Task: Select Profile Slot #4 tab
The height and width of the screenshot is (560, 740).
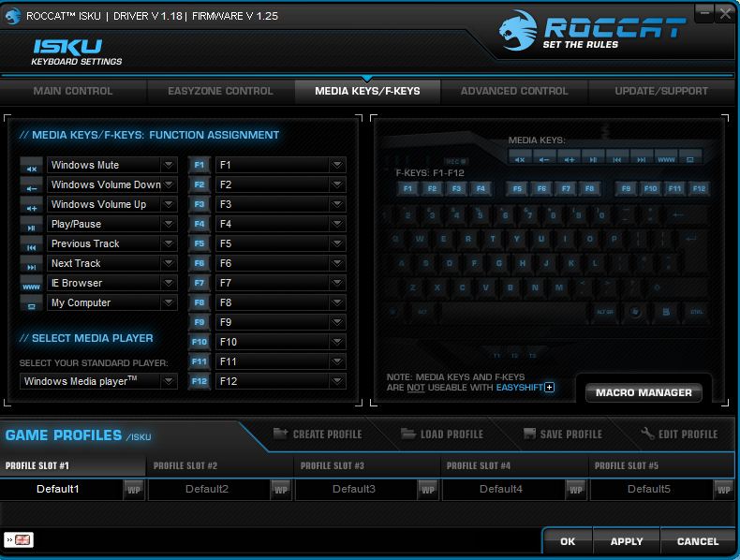Action: (x=514, y=466)
